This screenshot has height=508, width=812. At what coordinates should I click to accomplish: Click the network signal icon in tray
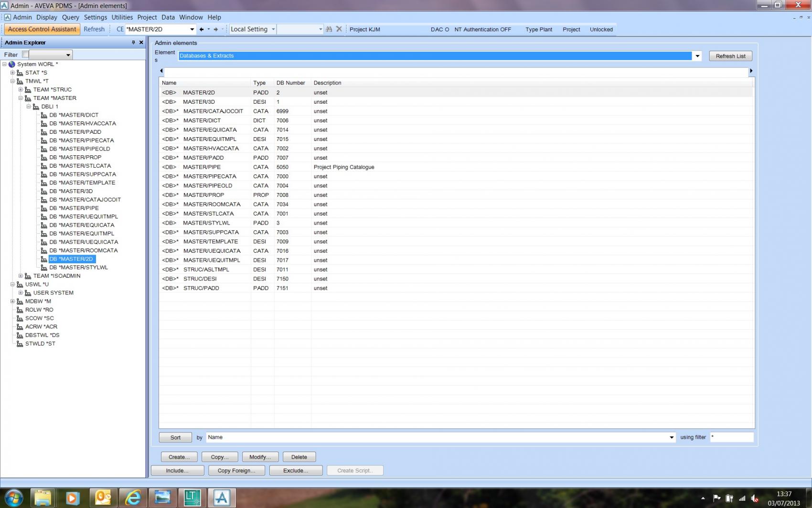tap(742, 498)
